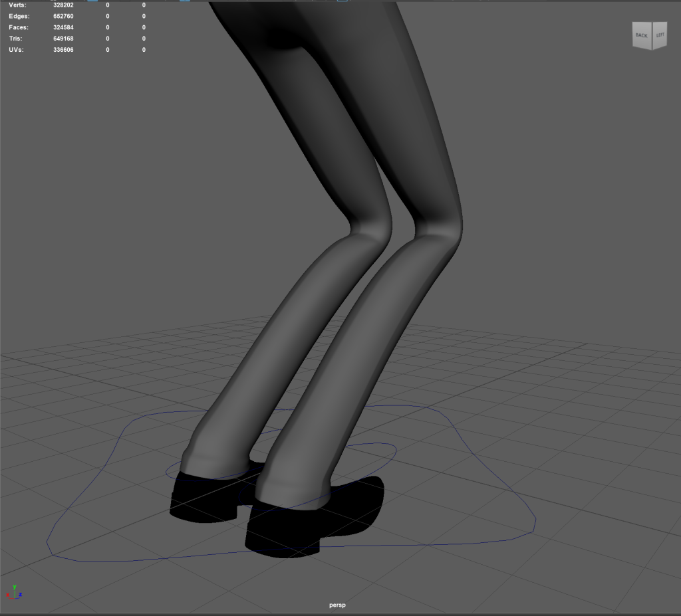Screen dimensions: 681x616
Task: Click the XYZ axis indicator gizmo
Action: point(14,591)
